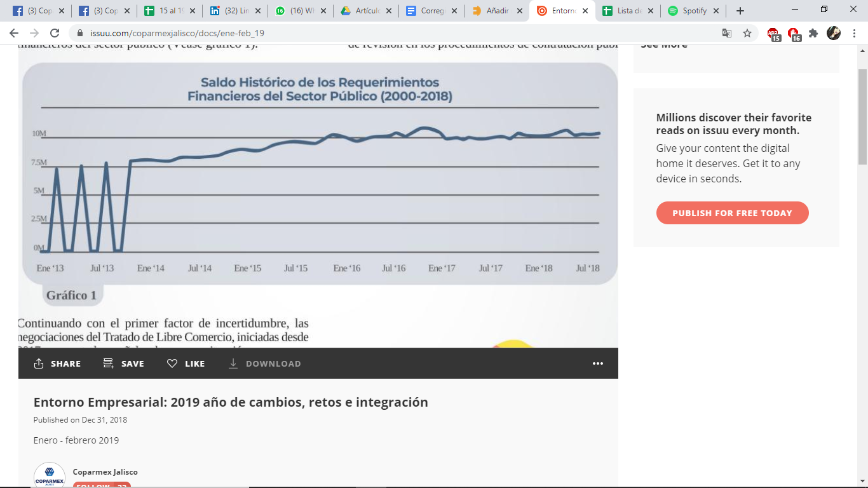Like the publication using the heart icon
The width and height of the screenshot is (868, 488).
pyautogui.click(x=172, y=363)
